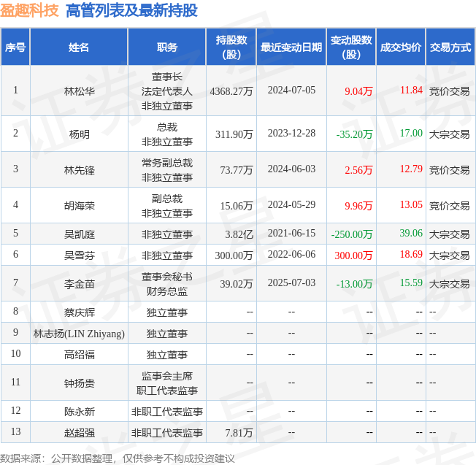476x465 pixels.
Task: Click the change value -13.00万
Action: click(x=354, y=284)
